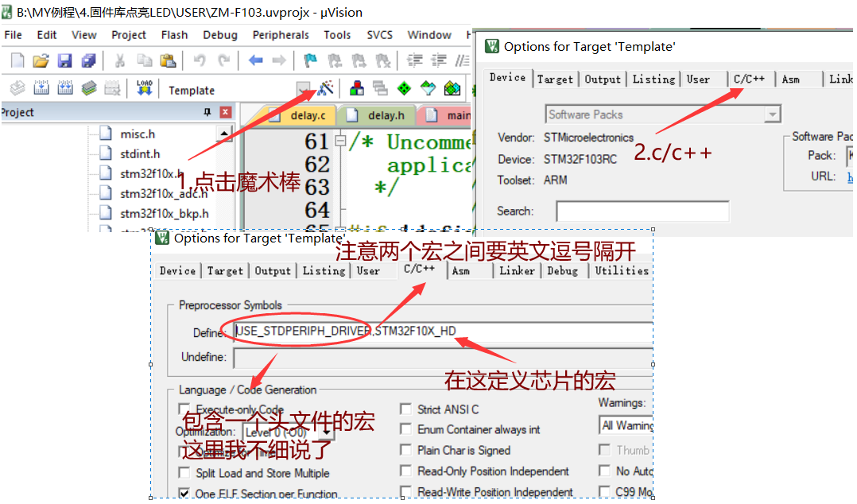This screenshot has width=857, height=504.
Task: Open Options for Target magic wand icon
Action: [x=325, y=88]
